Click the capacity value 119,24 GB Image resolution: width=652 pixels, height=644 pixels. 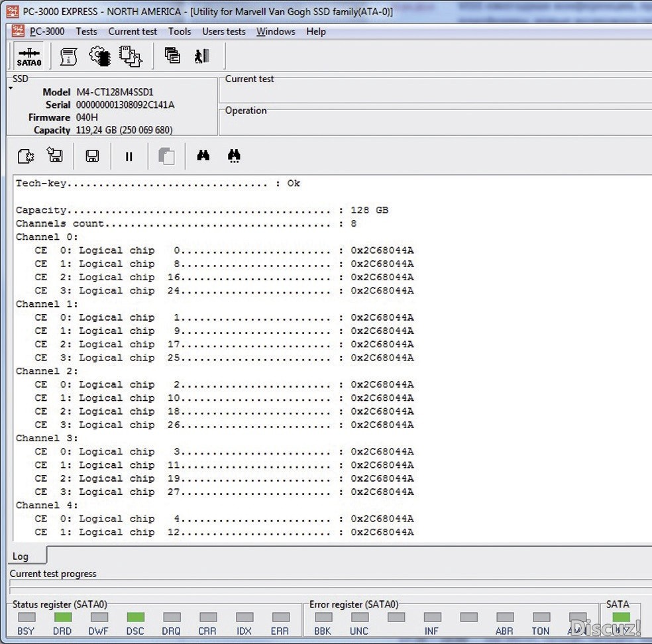[124, 130]
